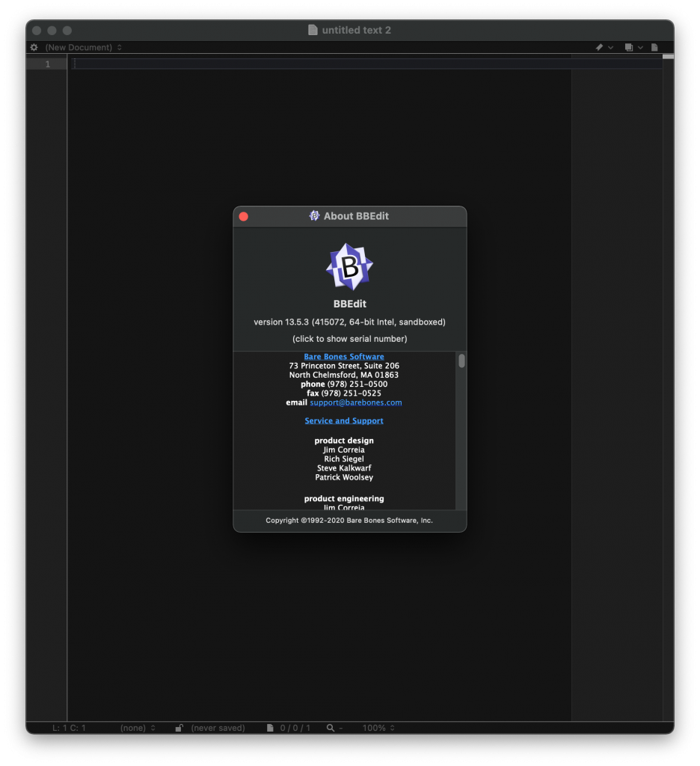Click the magnifier icon in status bar
The width and height of the screenshot is (700, 766).
coord(331,728)
